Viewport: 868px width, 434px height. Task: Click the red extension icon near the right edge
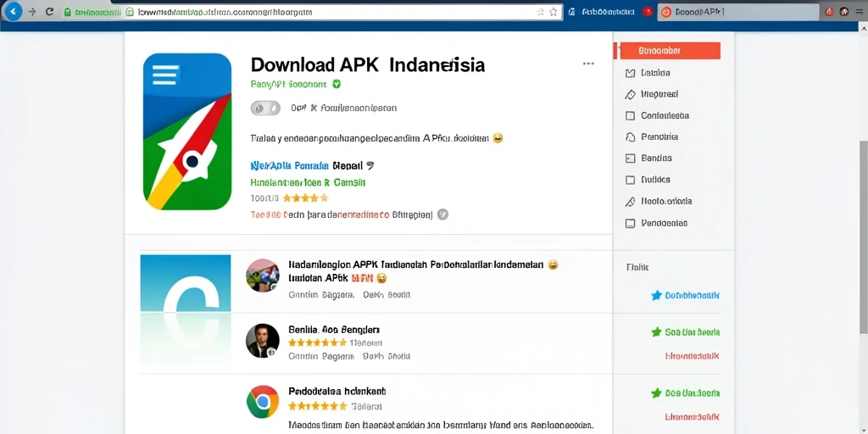click(829, 12)
